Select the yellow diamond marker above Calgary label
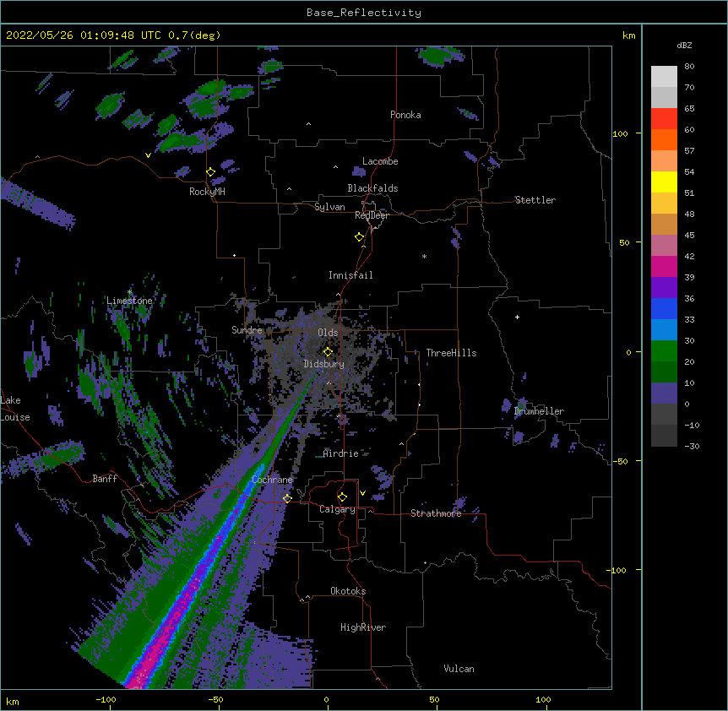The width and height of the screenshot is (728, 711). tap(342, 497)
